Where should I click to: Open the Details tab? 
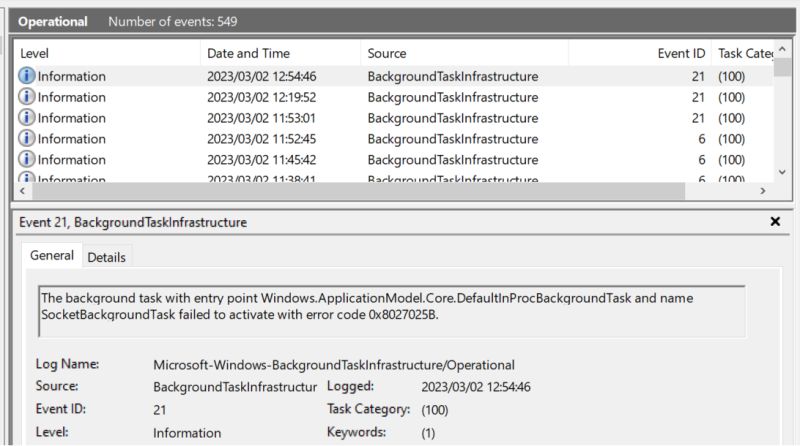pos(107,257)
